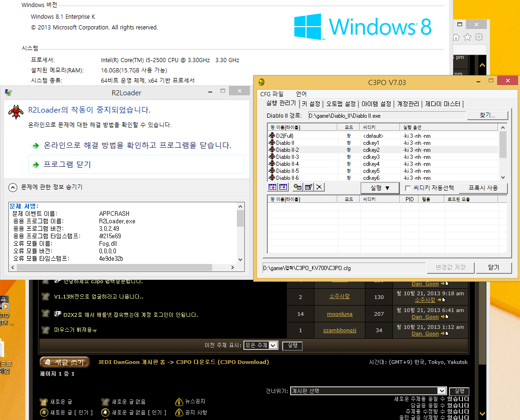Click the browser Favorites star icon
Screen dimensions: 520x420
coord(467,37)
